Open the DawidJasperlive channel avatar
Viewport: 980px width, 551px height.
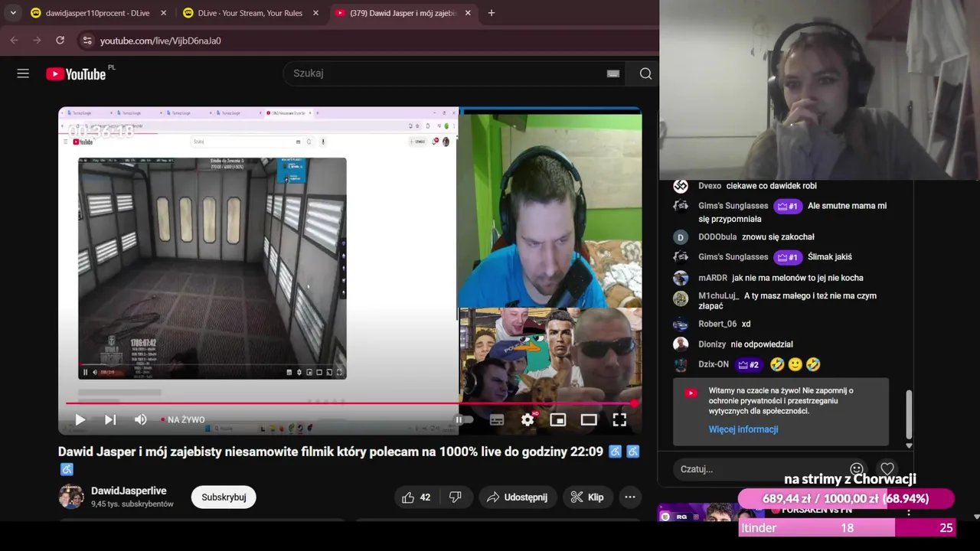click(x=71, y=497)
